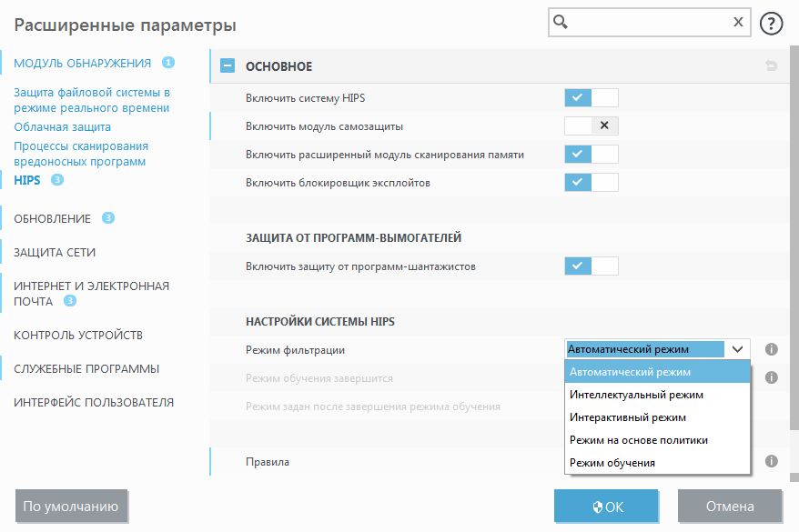Viewport: 799px width, 532px height.
Task: Open Обновление section in sidebar
Action: pos(53,218)
